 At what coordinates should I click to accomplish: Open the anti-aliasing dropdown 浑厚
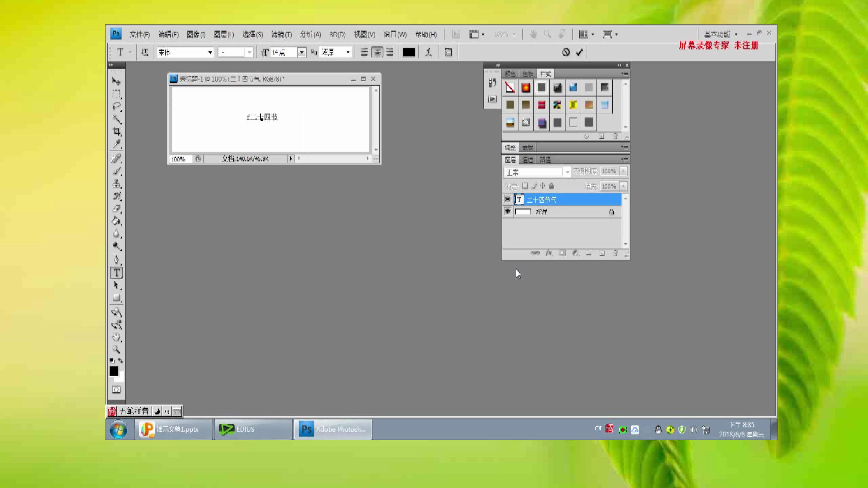click(348, 52)
